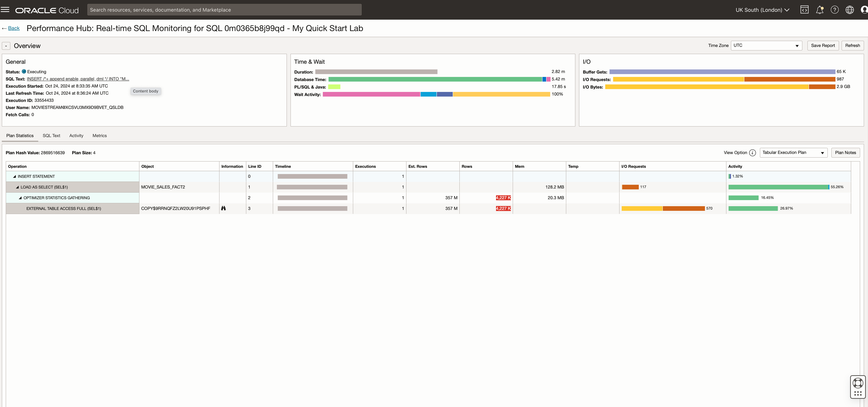
Task: Click the Save Report button
Action: coord(823,46)
